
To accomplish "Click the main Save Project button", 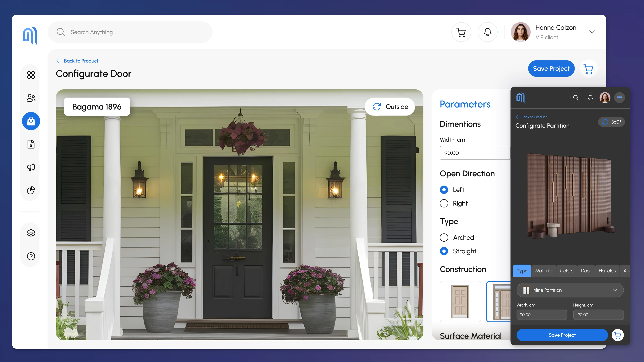I will click(x=551, y=68).
